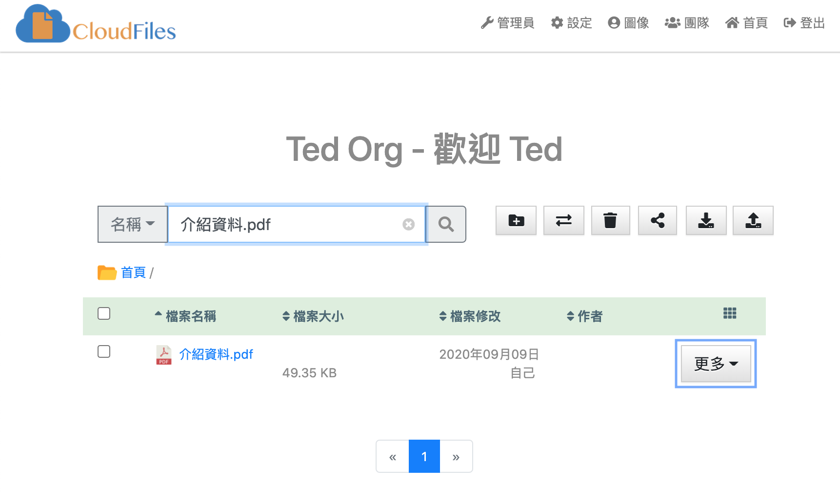The image size is (840, 504).
Task: Click the share icon button
Action: 657,220
